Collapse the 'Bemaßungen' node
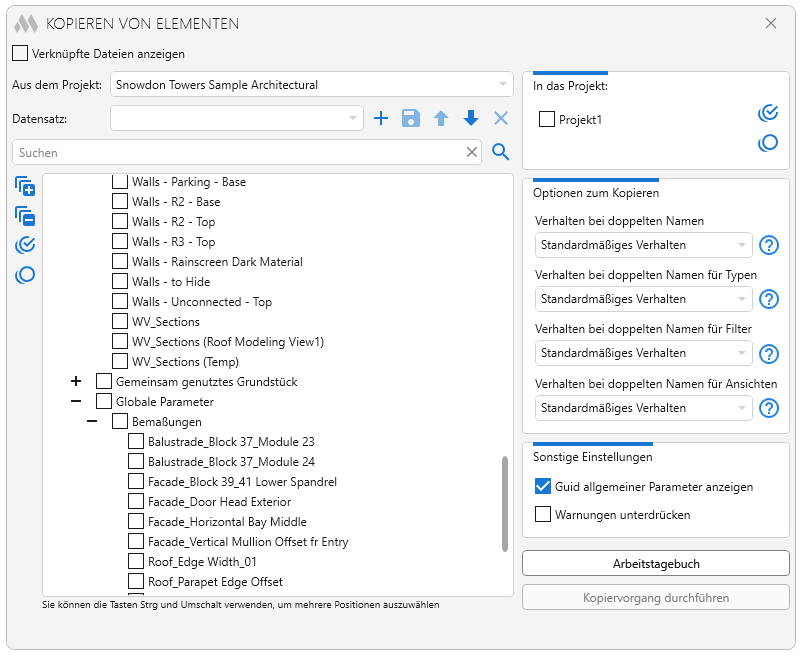 click(92, 422)
